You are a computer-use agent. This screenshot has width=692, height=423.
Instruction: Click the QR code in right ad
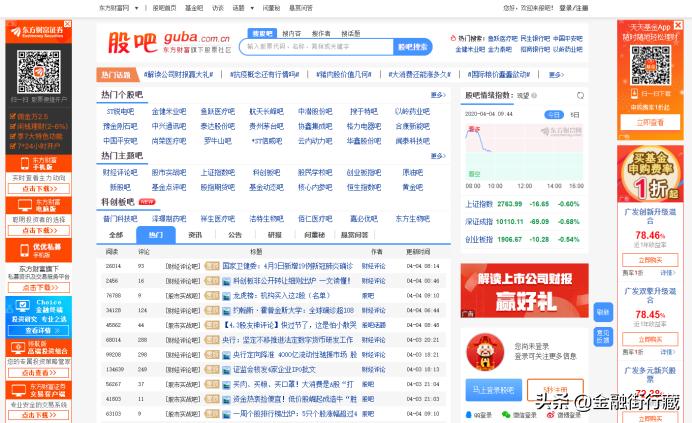tap(651, 65)
